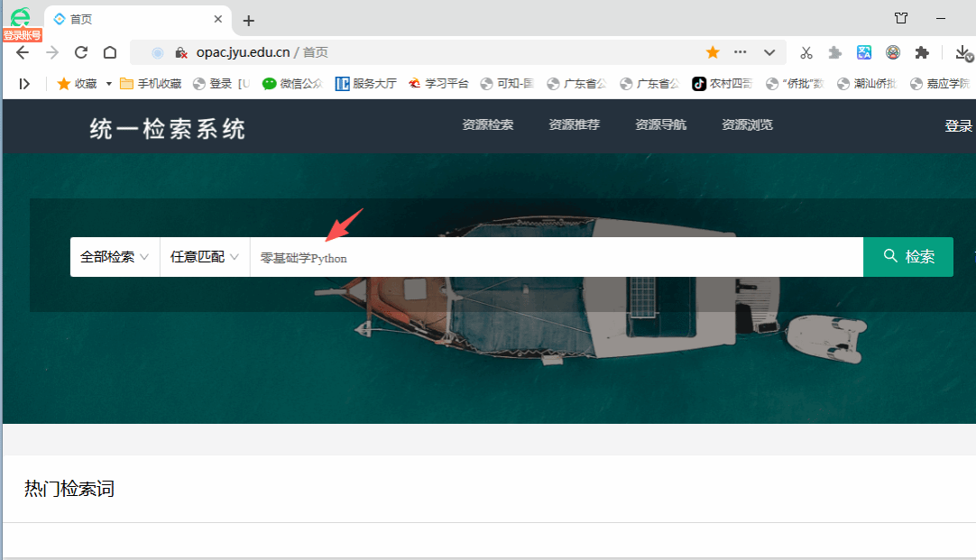The image size is (976, 560).
Task: Open the scissors screenshot tool
Action: pyautogui.click(x=806, y=52)
